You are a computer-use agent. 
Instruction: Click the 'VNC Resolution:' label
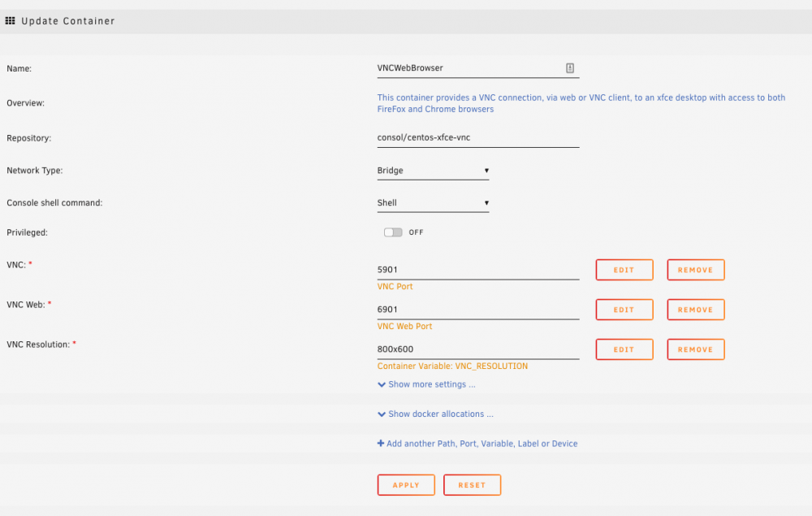click(38, 345)
